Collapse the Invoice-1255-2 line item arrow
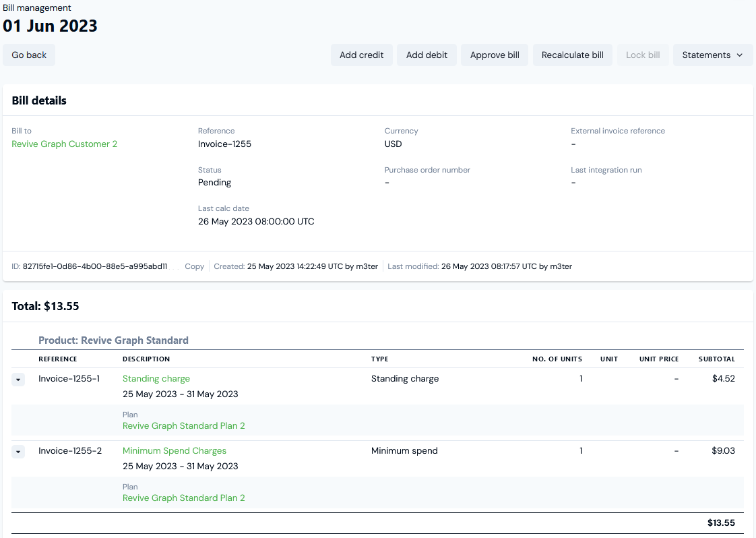This screenshot has height=538, width=756. [x=18, y=452]
